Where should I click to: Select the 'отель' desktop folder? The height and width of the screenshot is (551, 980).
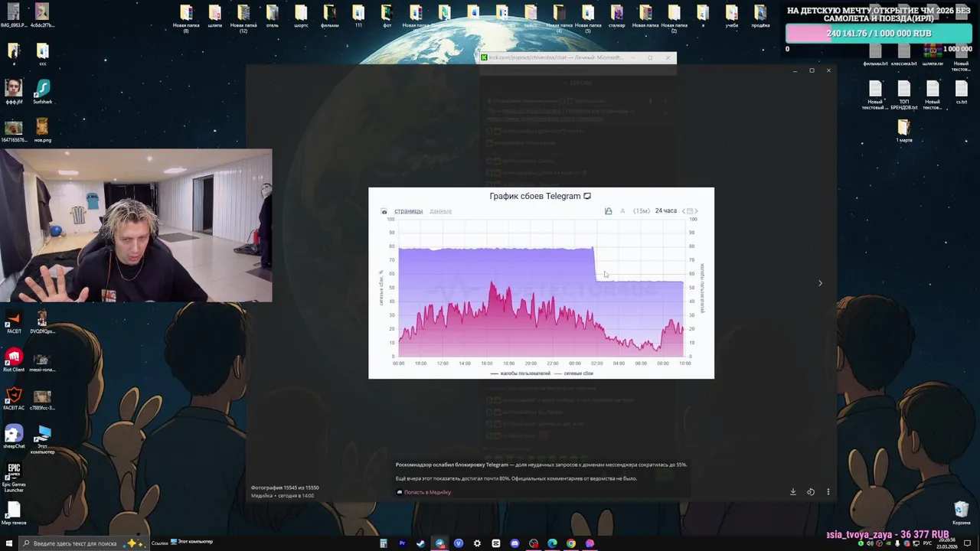coord(272,16)
